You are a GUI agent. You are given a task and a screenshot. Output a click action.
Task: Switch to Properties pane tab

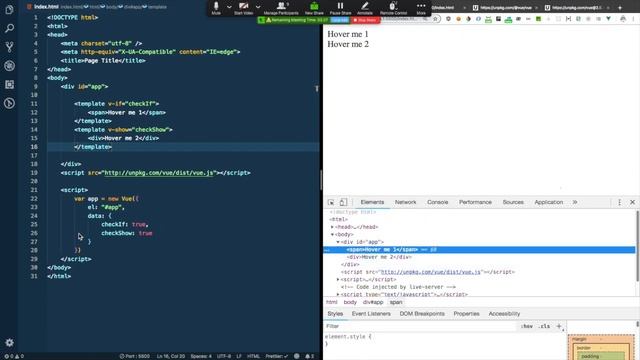(x=466, y=313)
